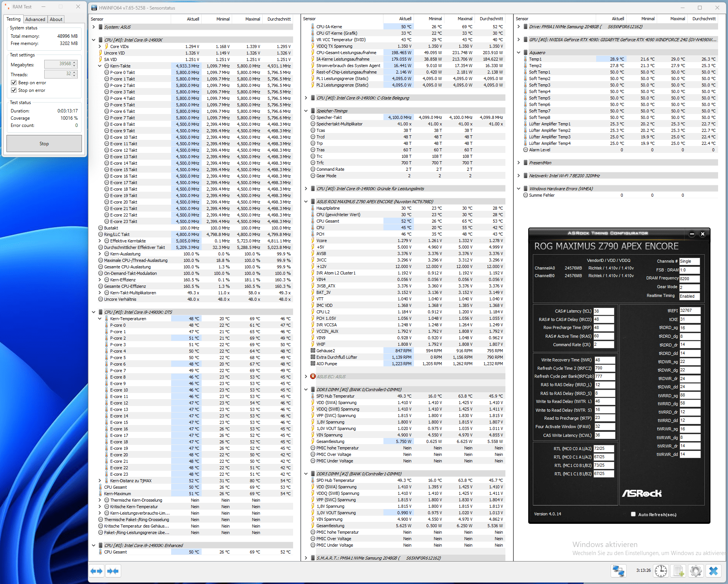Collapse the DDR5 DIMM [#0] group
The height and width of the screenshot is (584, 728).
coord(306,390)
